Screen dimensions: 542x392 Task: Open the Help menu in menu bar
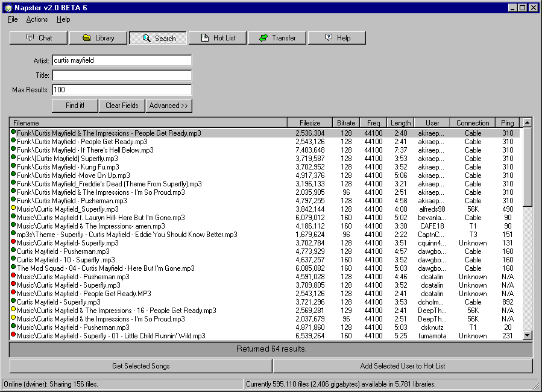tap(63, 19)
